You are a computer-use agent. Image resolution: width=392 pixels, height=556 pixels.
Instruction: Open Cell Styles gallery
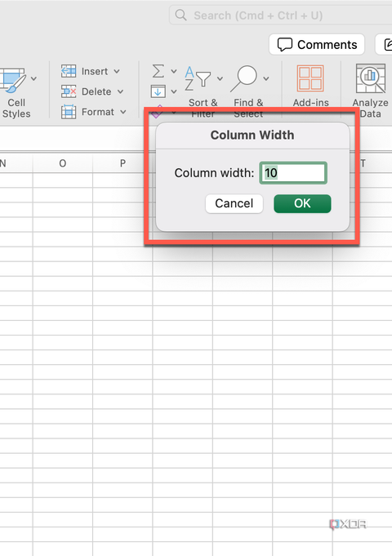(14, 92)
